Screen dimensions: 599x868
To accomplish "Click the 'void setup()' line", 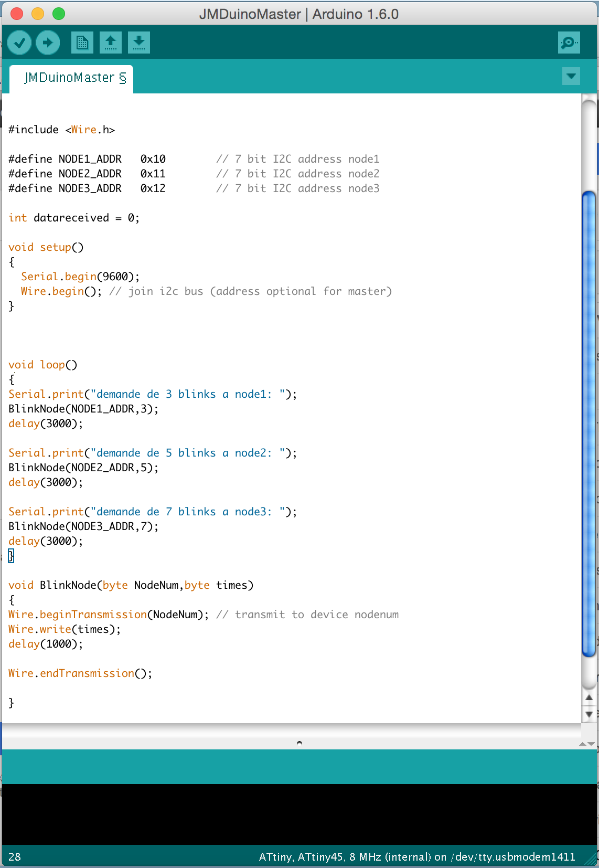I will (x=46, y=247).
